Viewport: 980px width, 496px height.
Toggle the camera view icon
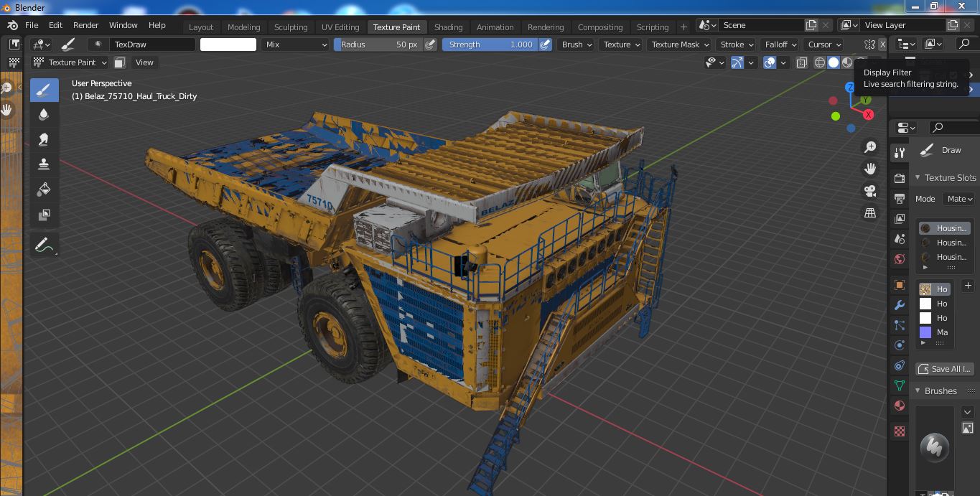pyautogui.click(x=870, y=191)
